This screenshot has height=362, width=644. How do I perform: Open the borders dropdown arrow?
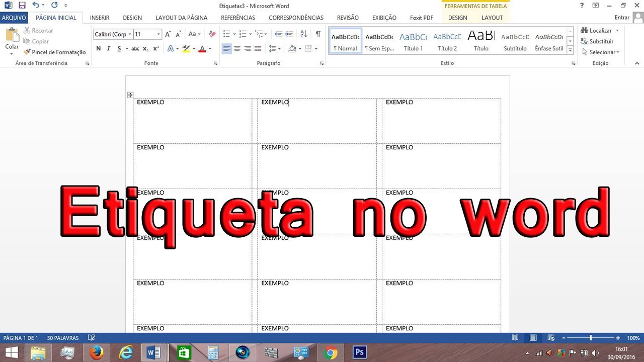pyautogui.click(x=315, y=49)
